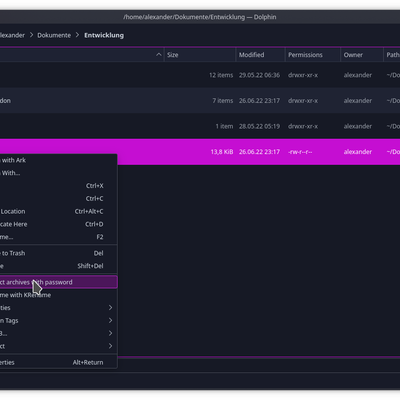Image resolution: width=400 pixels, height=400 pixels.
Task: Sort files by the Size column
Action: (x=200, y=55)
